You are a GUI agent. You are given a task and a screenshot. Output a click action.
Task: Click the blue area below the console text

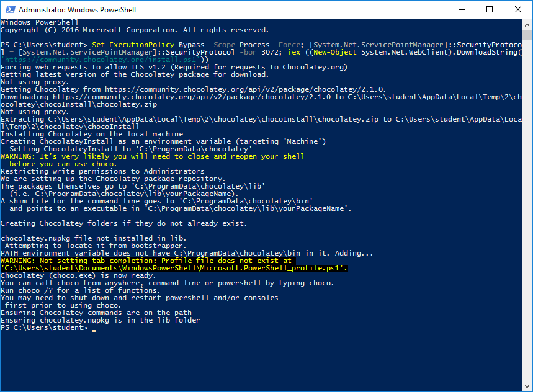248,360
